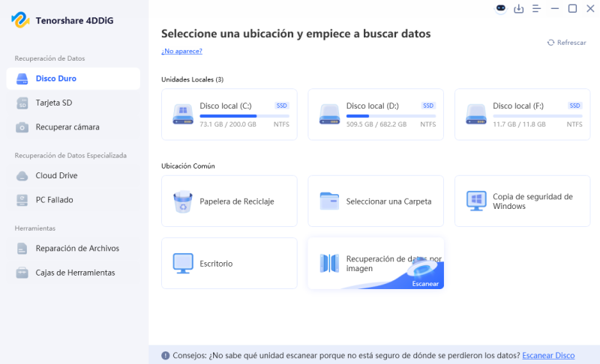The width and height of the screenshot is (600, 364).
Task: Open Reparación de Archivos tool
Action: coord(73,249)
